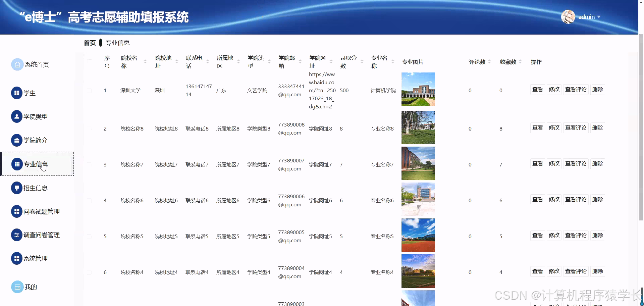Image resolution: width=644 pixels, height=306 pixels.
Task: Sort by 学院网址 column arrows
Action: coord(331,62)
